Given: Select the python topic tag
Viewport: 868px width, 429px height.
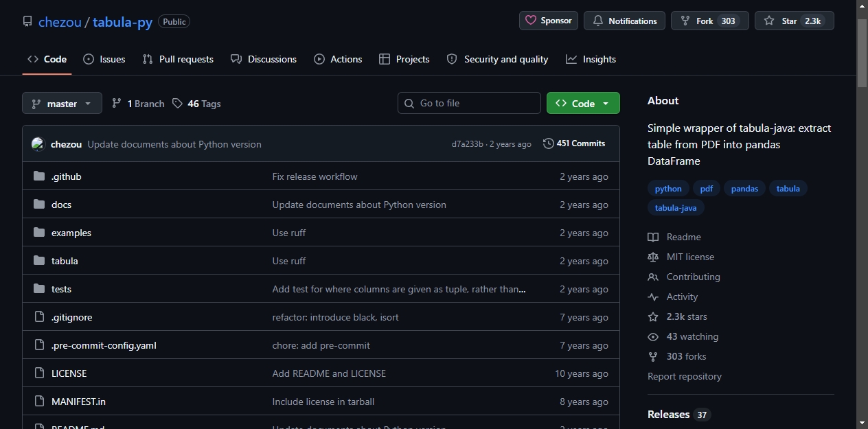Looking at the screenshot, I should pyautogui.click(x=668, y=189).
